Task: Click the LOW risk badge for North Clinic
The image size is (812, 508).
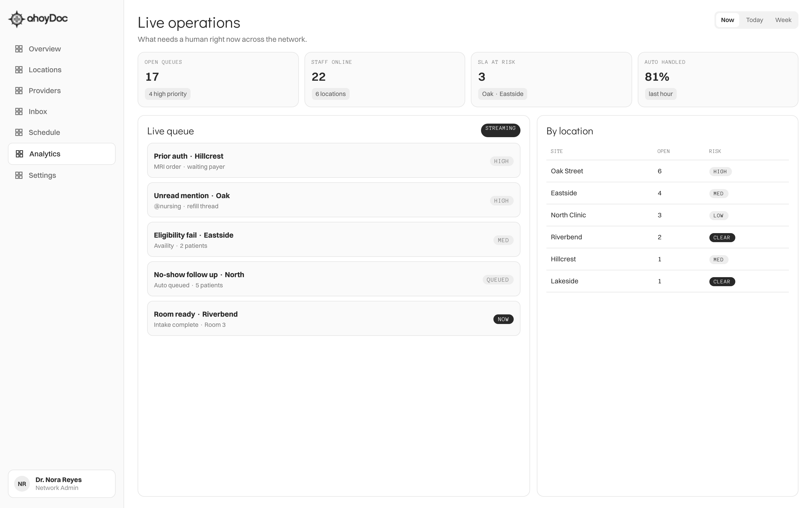Action: coord(718,216)
